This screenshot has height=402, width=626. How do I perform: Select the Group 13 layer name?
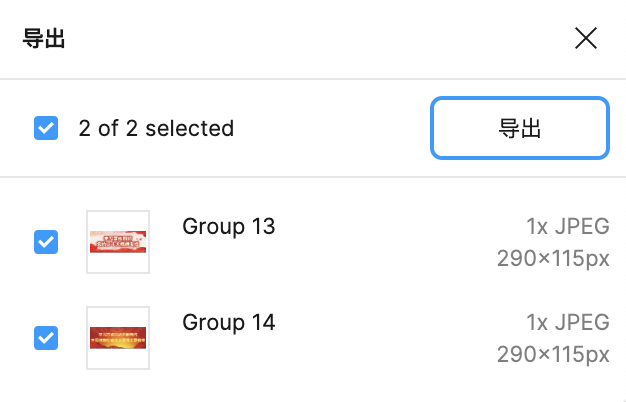228,226
